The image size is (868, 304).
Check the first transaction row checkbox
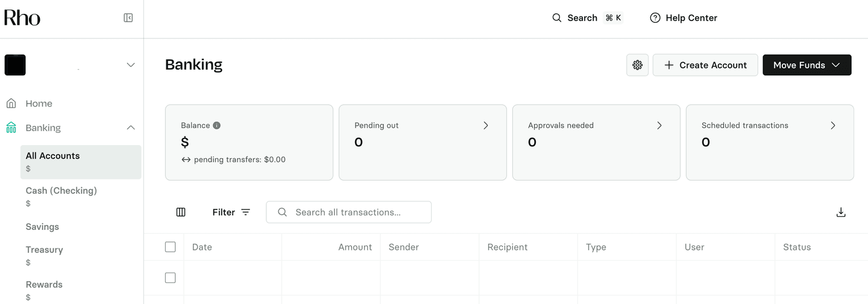(171, 278)
